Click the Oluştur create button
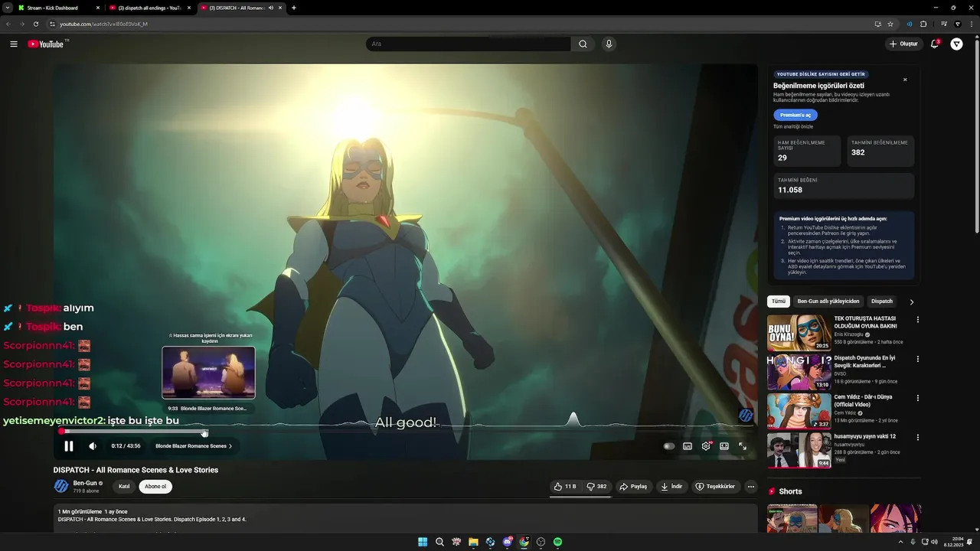 [x=903, y=44]
